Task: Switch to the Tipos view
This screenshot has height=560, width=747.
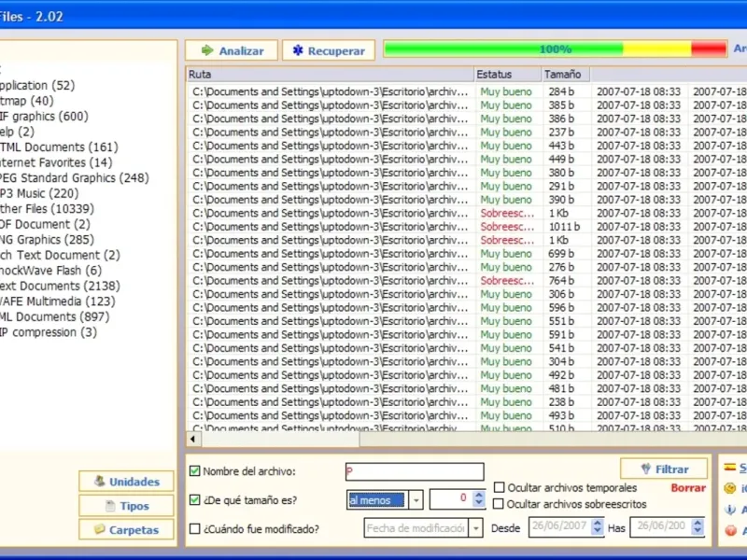Action: [x=126, y=506]
